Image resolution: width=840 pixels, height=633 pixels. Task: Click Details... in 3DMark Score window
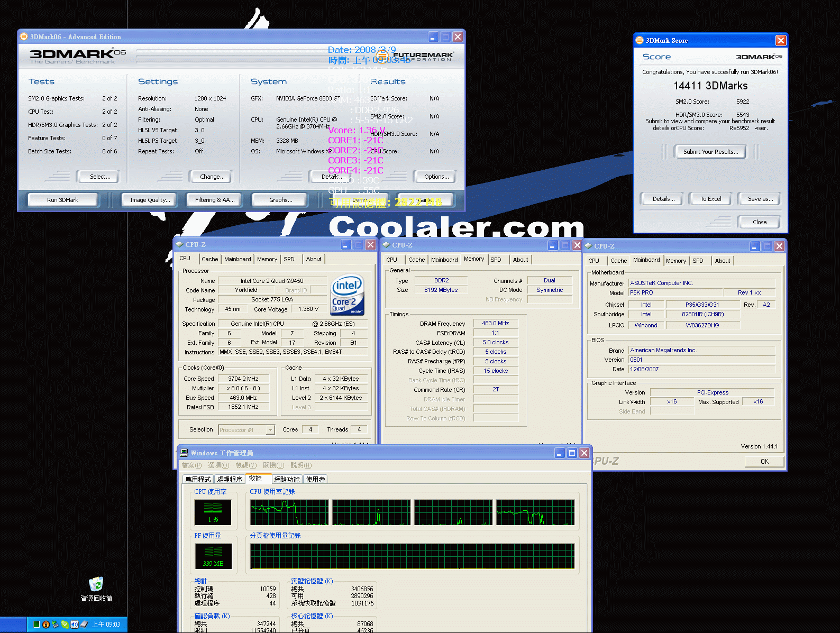click(663, 199)
